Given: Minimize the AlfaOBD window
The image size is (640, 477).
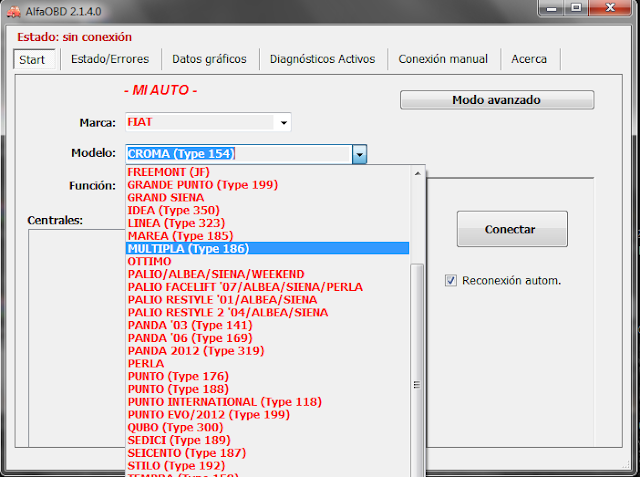Looking at the screenshot, I should click(x=551, y=8).
